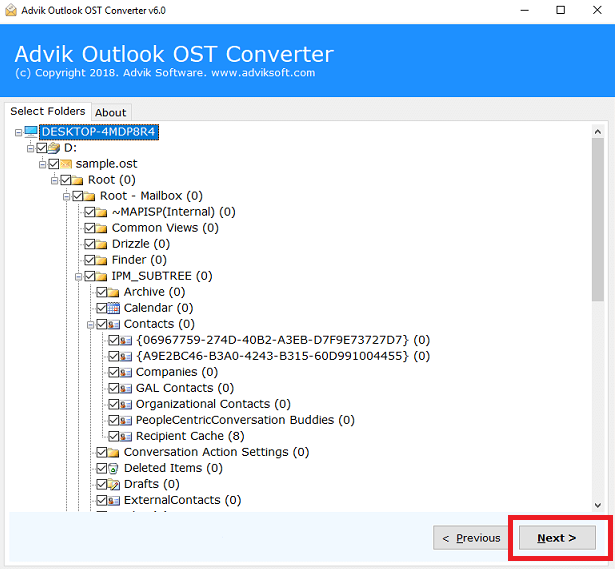Collapse the D: drive node

30,149
